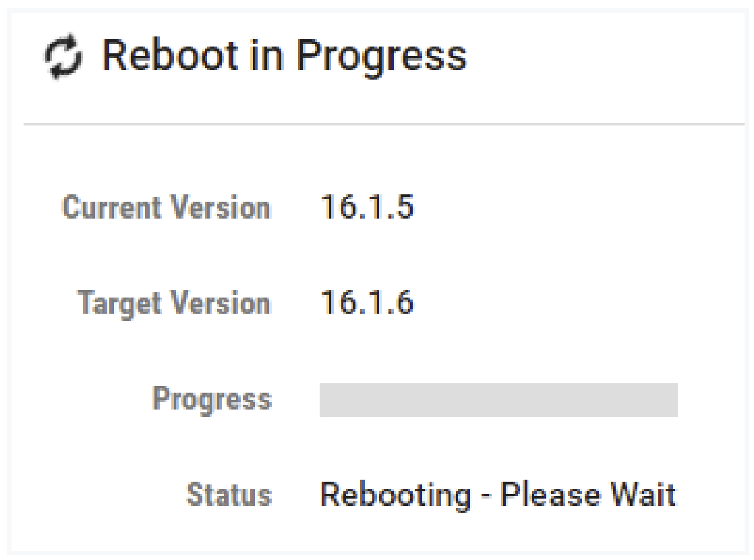
Task: Select the "Current Version" label
Action: coord(167,208)
